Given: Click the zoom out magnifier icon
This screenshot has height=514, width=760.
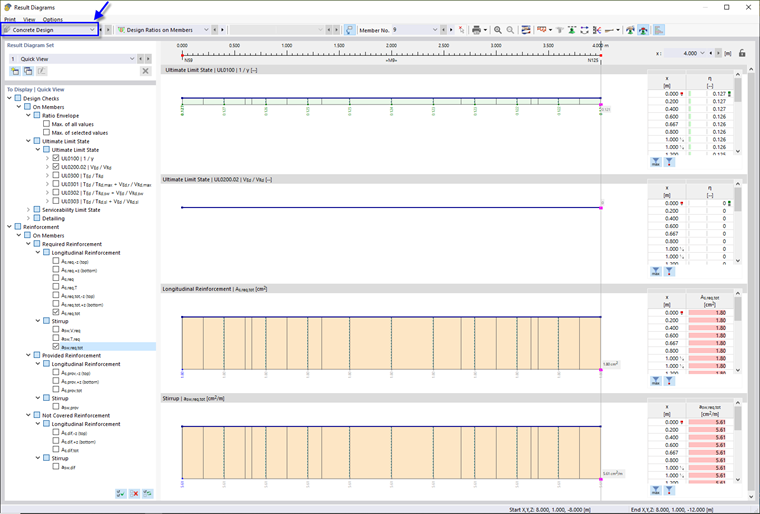Looking at the screenshot, I should (x=510, y=30).
